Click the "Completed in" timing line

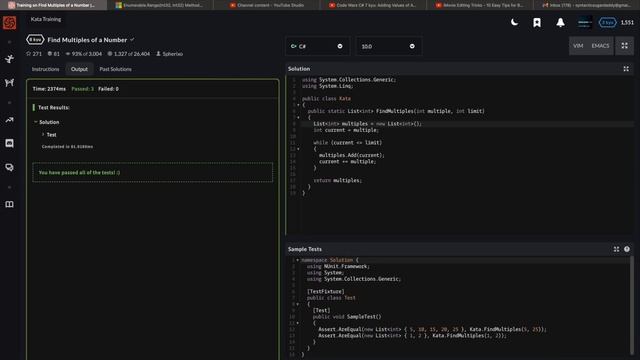[x=67, y=147]
